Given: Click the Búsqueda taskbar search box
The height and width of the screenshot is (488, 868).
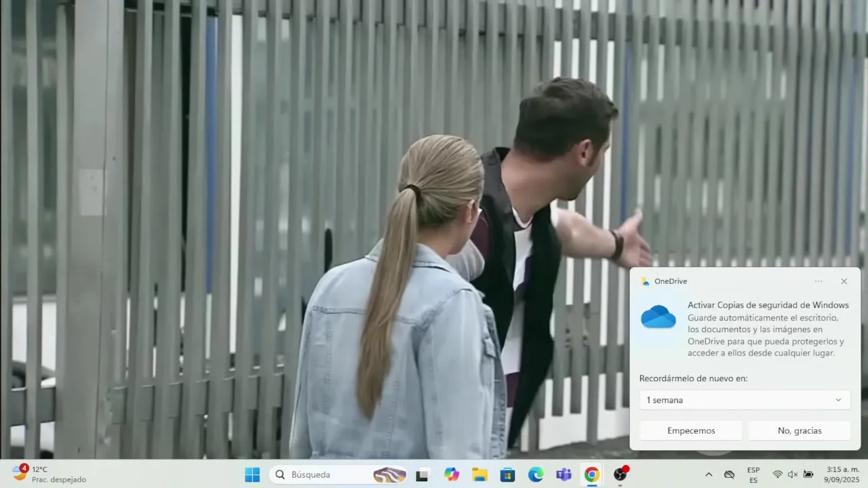Looking at the screenshot, I should pyautogui.click(x=338, y=474).
